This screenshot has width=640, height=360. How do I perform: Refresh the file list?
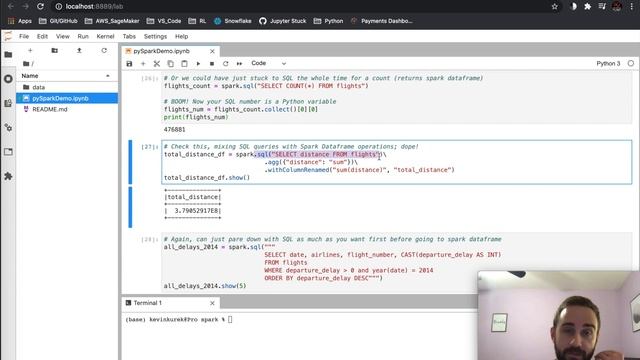(x=104, y=51)
